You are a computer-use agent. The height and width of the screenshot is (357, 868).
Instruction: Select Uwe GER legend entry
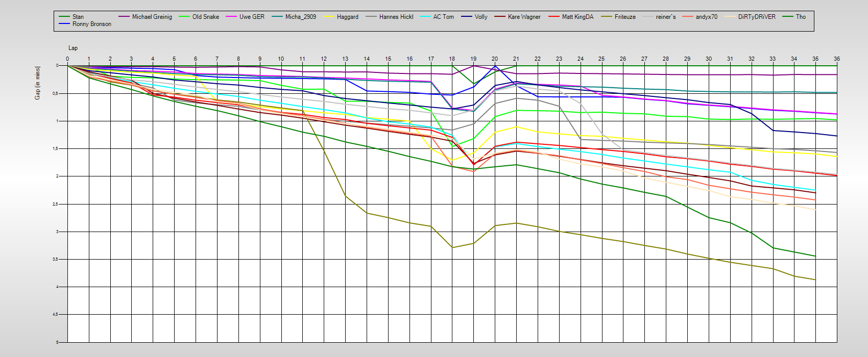(x=252, y=17)
